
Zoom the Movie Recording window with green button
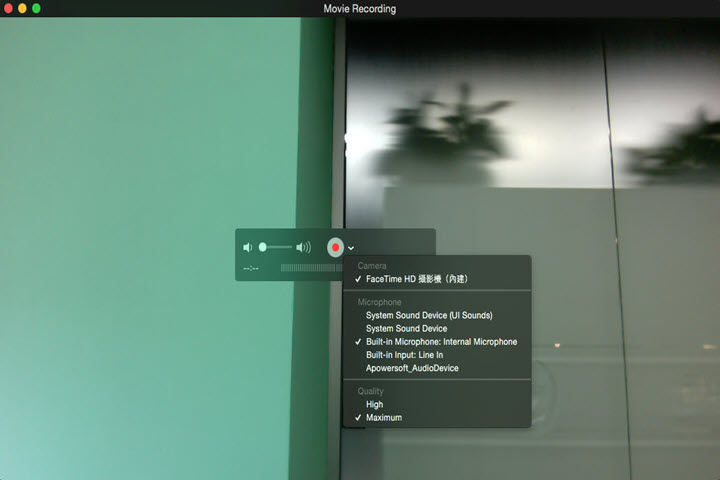pyautogui.click(x=36, y=8)
